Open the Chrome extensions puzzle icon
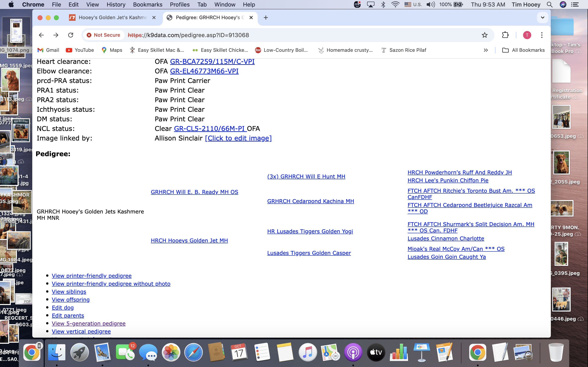This screenshot has width=588, height=367. pos(505,35)
